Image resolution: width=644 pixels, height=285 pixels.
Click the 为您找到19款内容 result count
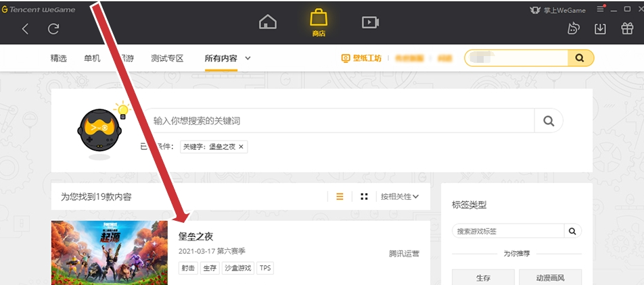96,197
